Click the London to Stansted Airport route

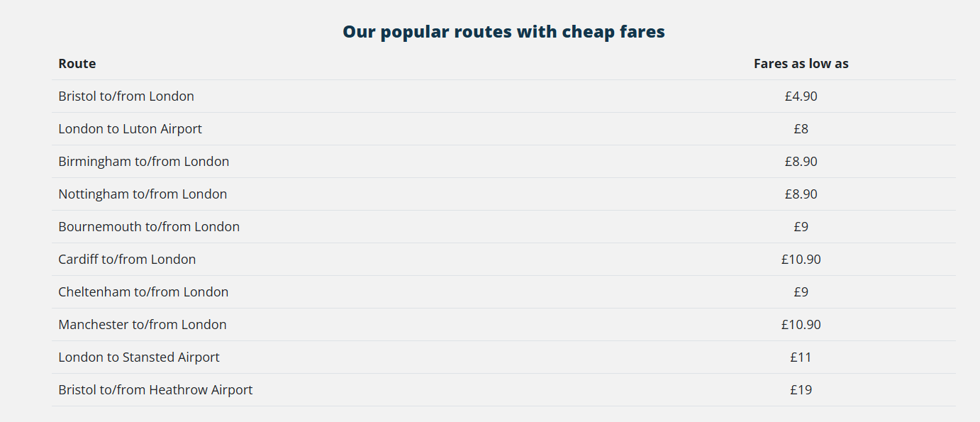click(x=139, y=357)
